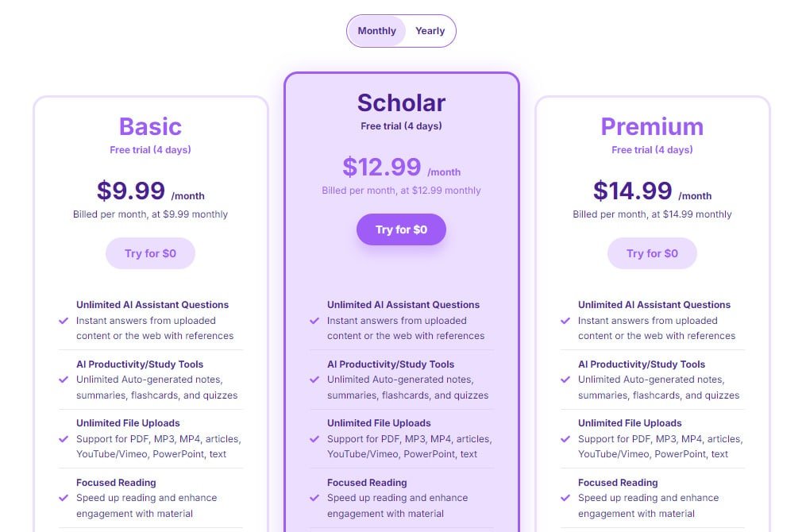The width and height of the screenshot is (806, 532).
Task: Click Basic plan's Focused Reading checkmark
Action: point(64,498)
